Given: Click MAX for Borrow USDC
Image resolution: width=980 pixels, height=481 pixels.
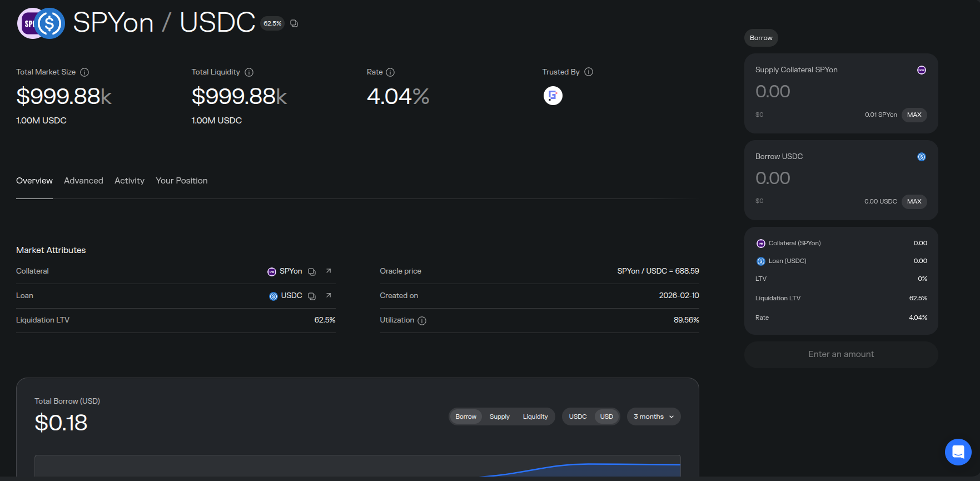Looking at the screenshot, I should [914, 202].
